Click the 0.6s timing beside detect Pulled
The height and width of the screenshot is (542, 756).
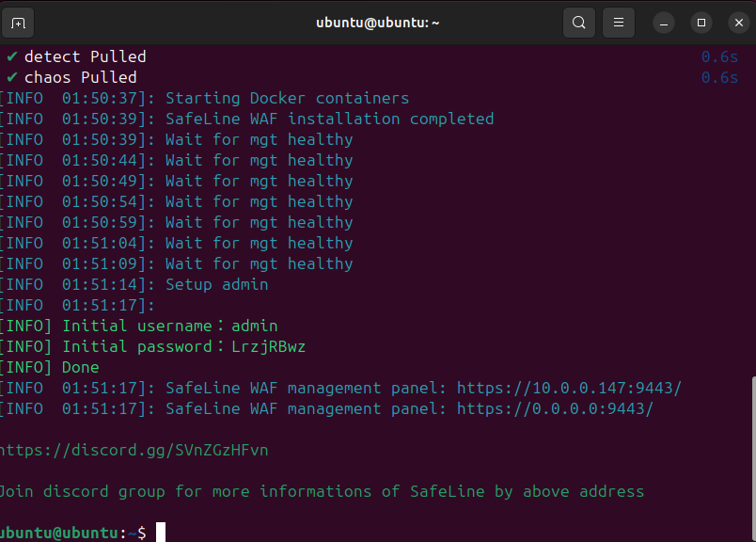coord(719,57)
